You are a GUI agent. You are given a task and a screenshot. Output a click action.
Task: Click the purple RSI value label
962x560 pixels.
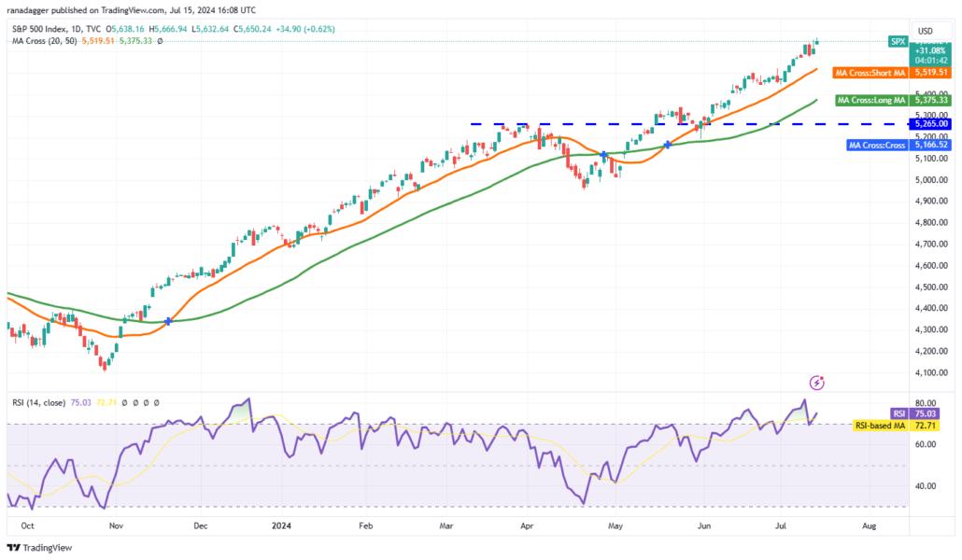coord(898,414)
